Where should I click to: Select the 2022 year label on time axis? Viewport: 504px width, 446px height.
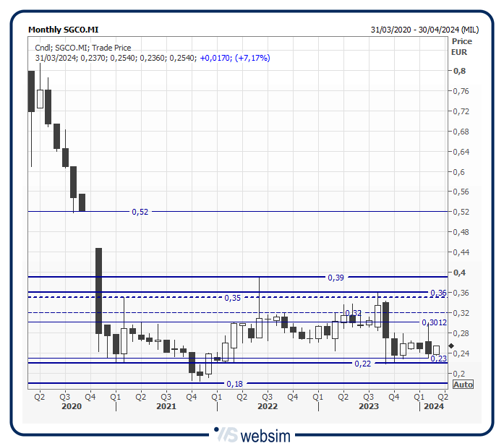pyautogui.click(x=268, y=407)
